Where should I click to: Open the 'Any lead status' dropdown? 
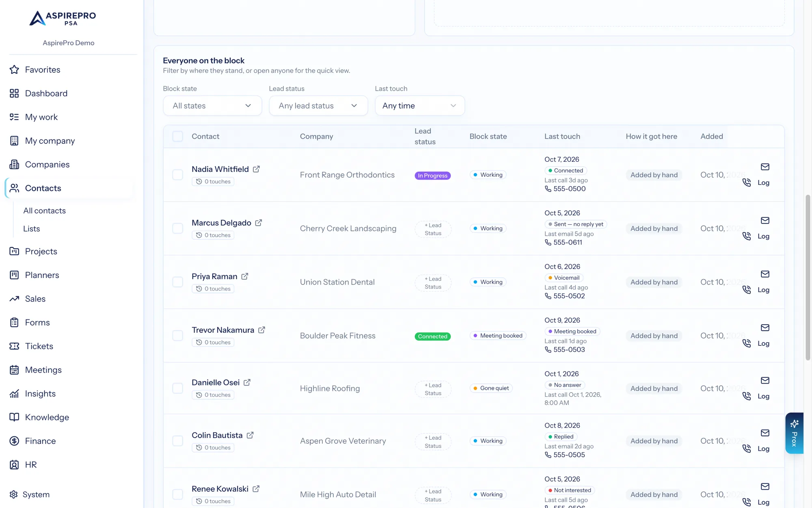tap(318, 106)
